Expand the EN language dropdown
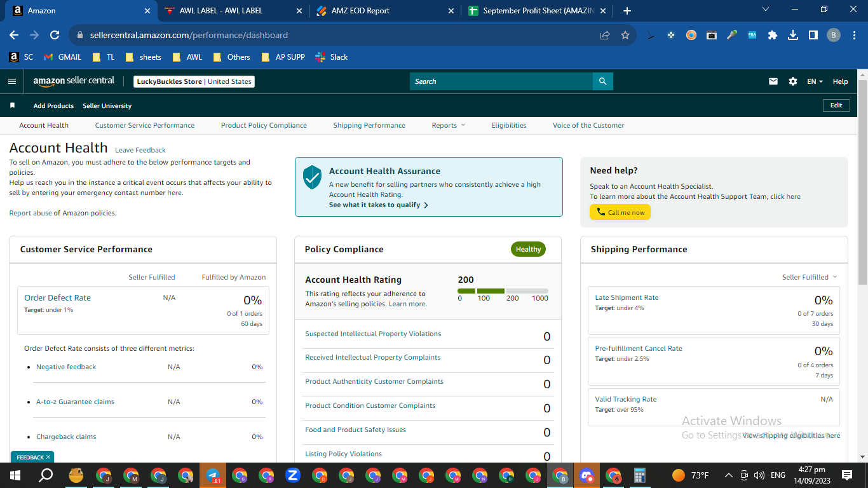This screenshot has height=488, width=868. point(815,81)
